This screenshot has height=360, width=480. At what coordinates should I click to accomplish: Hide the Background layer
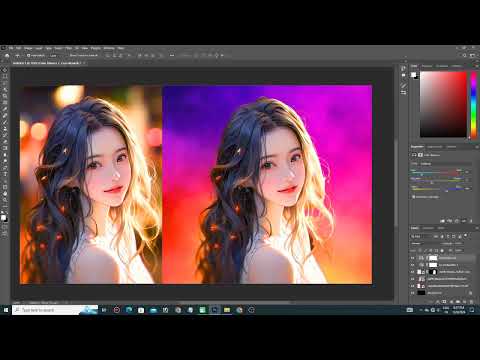pyautogui.click(x=413, y=293)
